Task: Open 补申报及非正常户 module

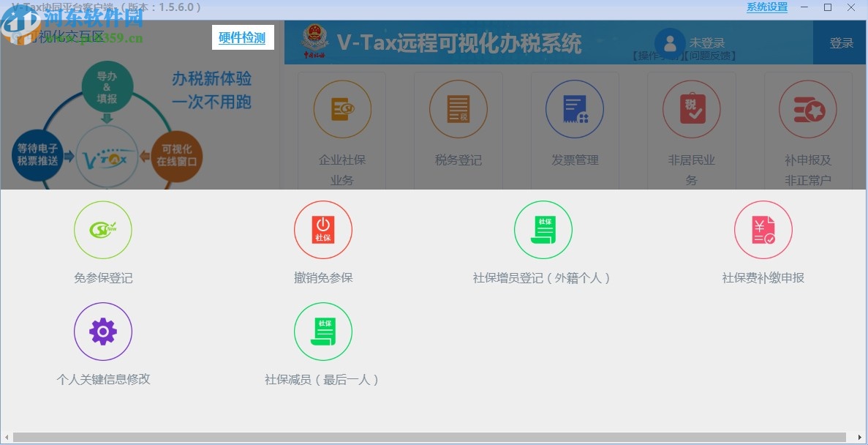Action: (x=808, y=109)
